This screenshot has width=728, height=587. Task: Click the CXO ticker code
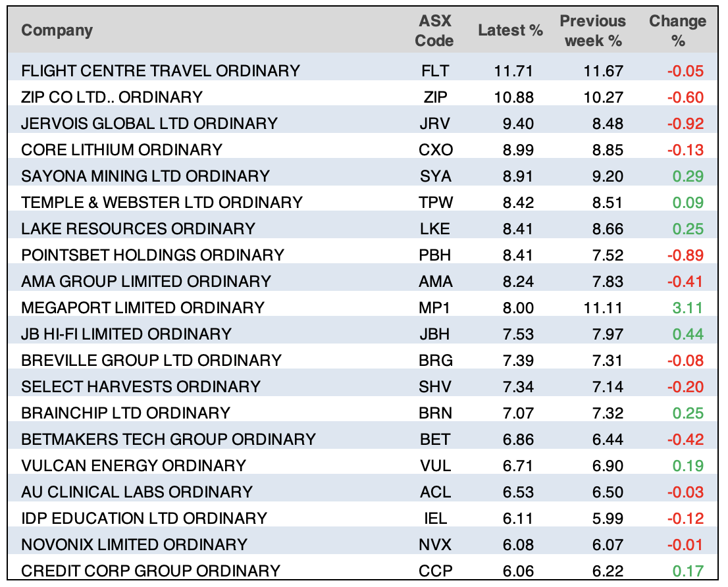tap(435, 149)
